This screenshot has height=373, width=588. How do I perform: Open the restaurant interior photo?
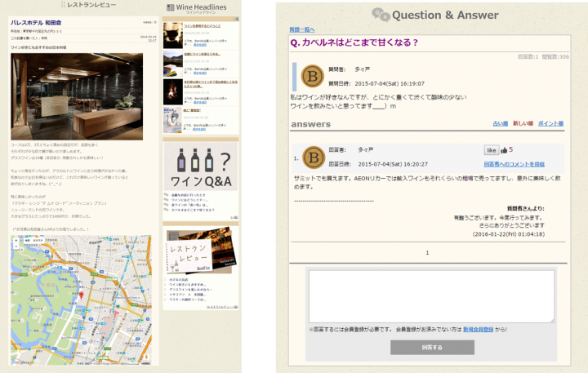coord(77,96)
